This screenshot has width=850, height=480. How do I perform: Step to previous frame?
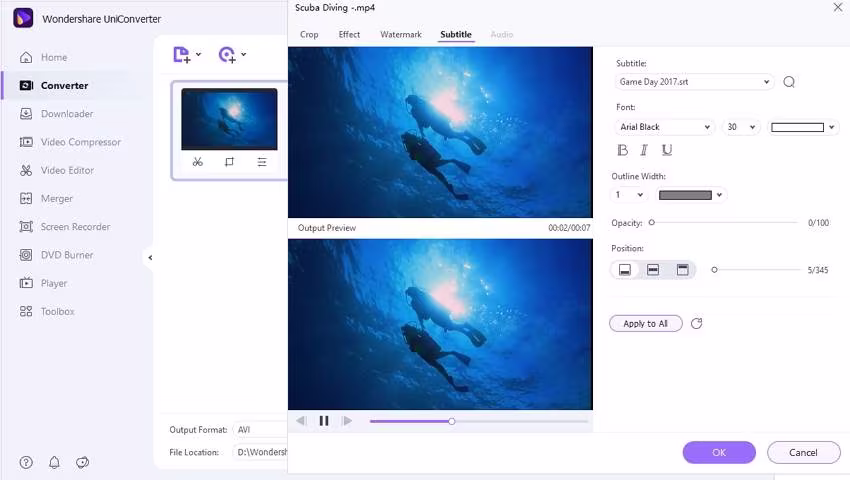coord(301,420)
